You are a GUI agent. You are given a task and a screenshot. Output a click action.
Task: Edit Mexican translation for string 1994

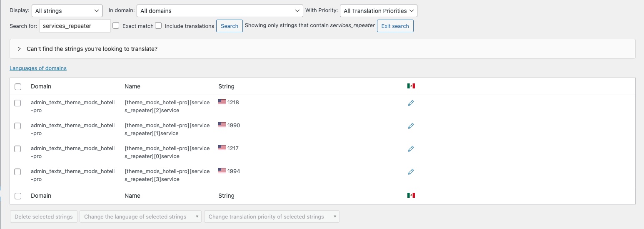click(411, 172)
